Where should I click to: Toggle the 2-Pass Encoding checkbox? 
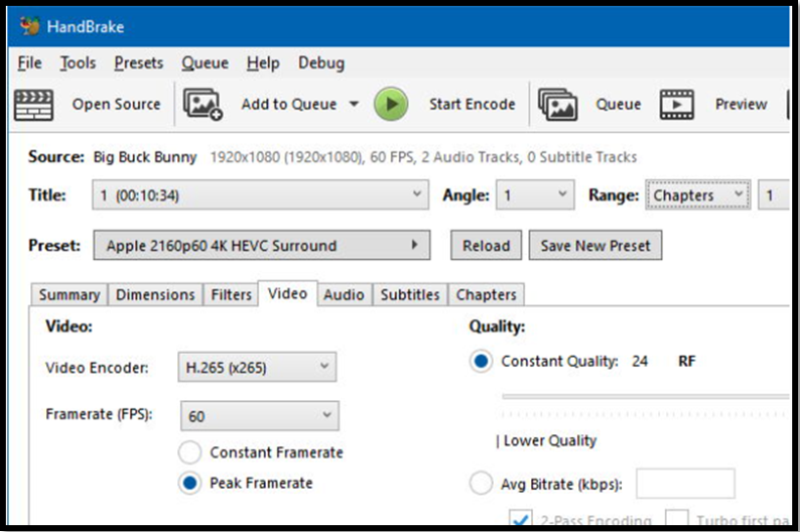(520, 518)
